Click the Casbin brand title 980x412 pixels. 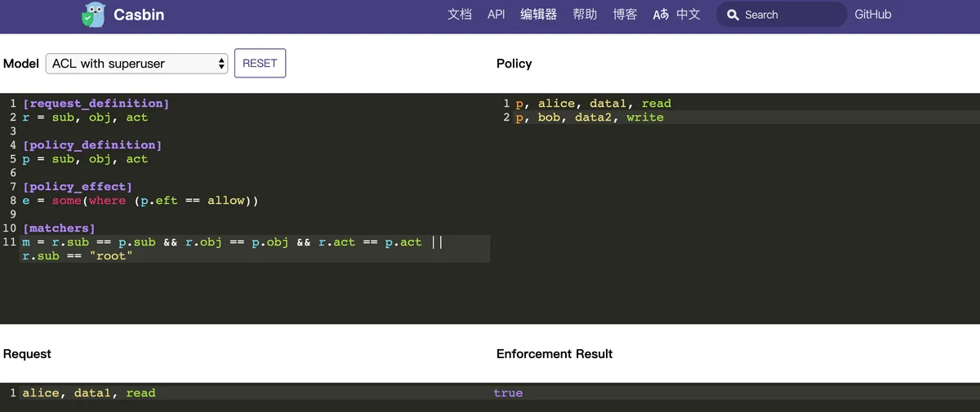click(x=139, y=15)
